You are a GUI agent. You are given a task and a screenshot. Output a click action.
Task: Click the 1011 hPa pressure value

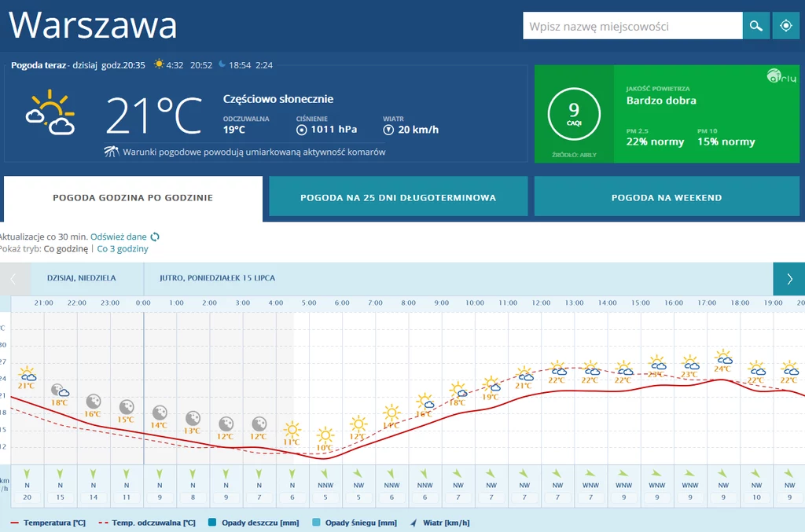(x=333, y=130)
